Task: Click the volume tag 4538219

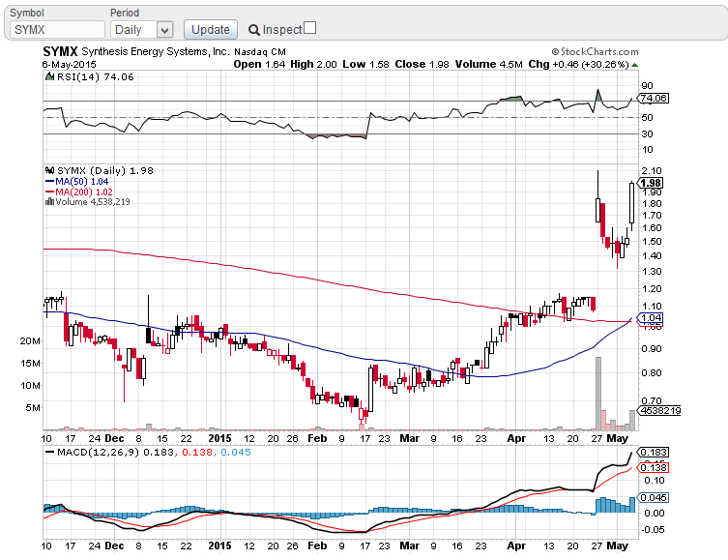Action: coord(659,410)
